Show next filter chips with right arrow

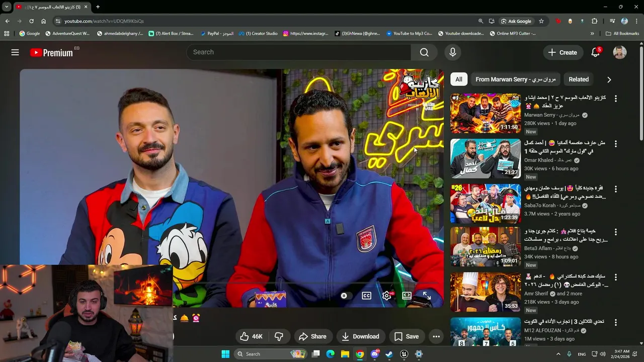click(609, 79)
